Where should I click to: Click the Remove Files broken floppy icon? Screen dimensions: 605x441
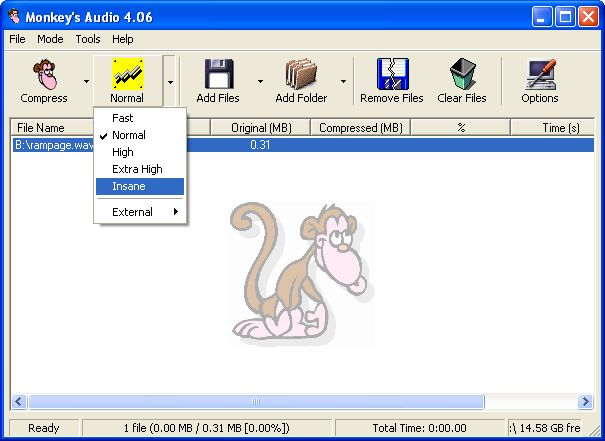click(392, 74)
